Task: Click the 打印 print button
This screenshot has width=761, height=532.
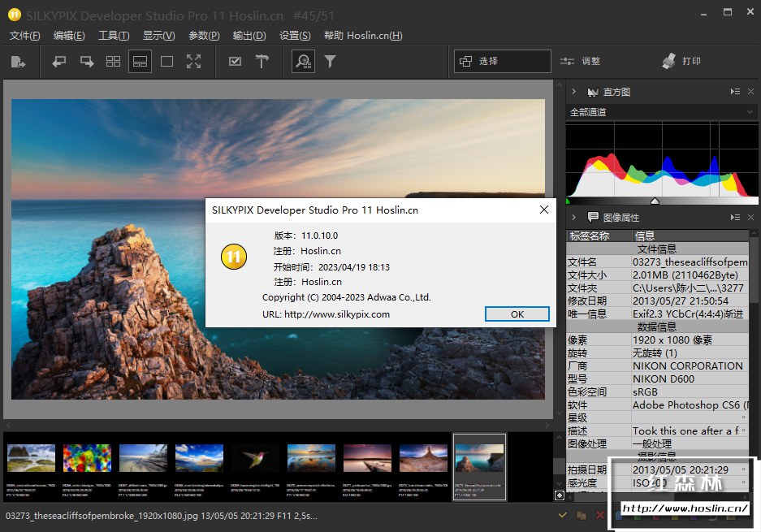Action: pyautogui.click(x=681, y=61)
